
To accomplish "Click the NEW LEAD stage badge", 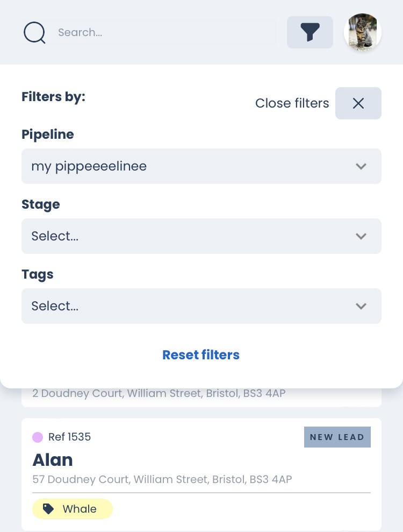I will 337,437.
